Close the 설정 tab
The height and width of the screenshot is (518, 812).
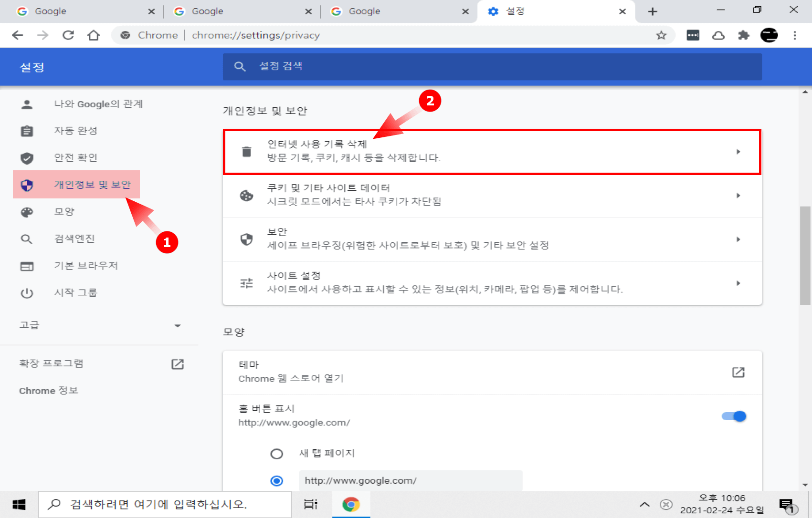tap(622, 11)
